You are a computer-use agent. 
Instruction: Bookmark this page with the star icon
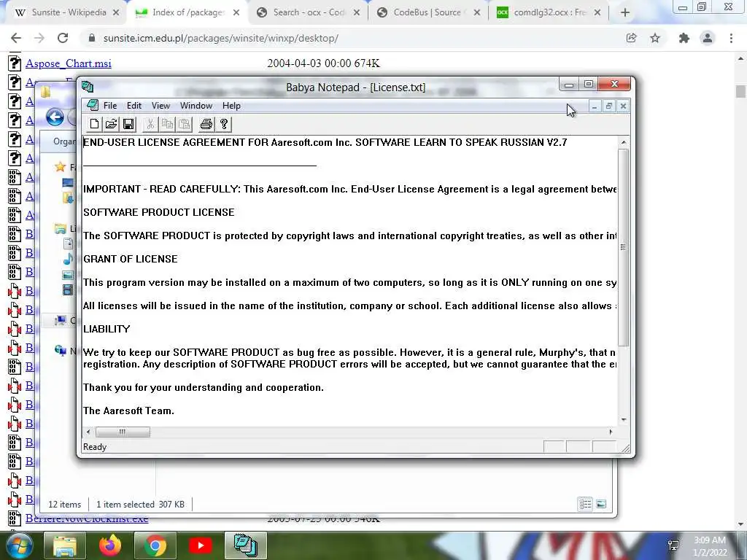point(655,38)
